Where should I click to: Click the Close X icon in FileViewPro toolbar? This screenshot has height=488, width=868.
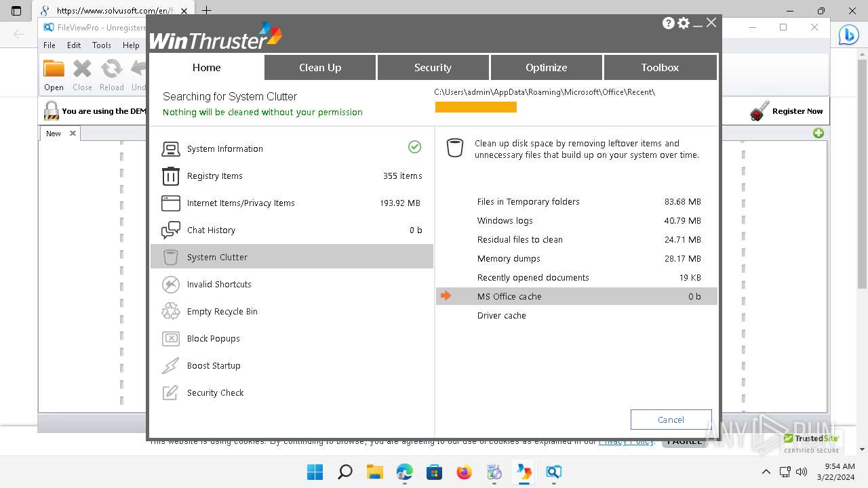[x=82, y=69]
